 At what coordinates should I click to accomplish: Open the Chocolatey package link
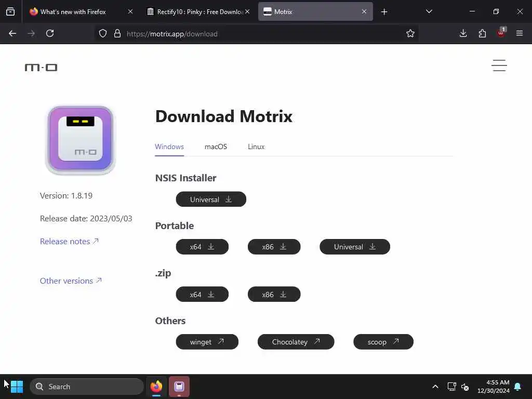click(296, 342)
